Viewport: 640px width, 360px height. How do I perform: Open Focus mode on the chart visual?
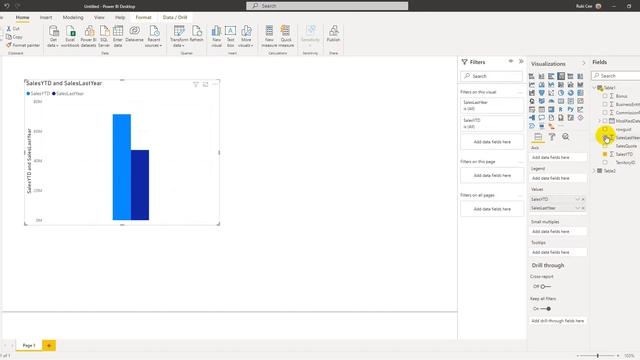click(205, 84)
